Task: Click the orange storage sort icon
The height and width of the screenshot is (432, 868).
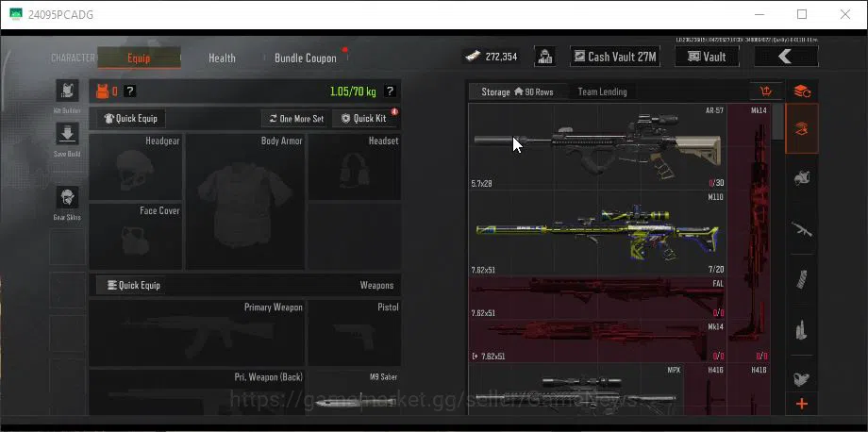Action: pyautogui.click(x=766, y=91)
